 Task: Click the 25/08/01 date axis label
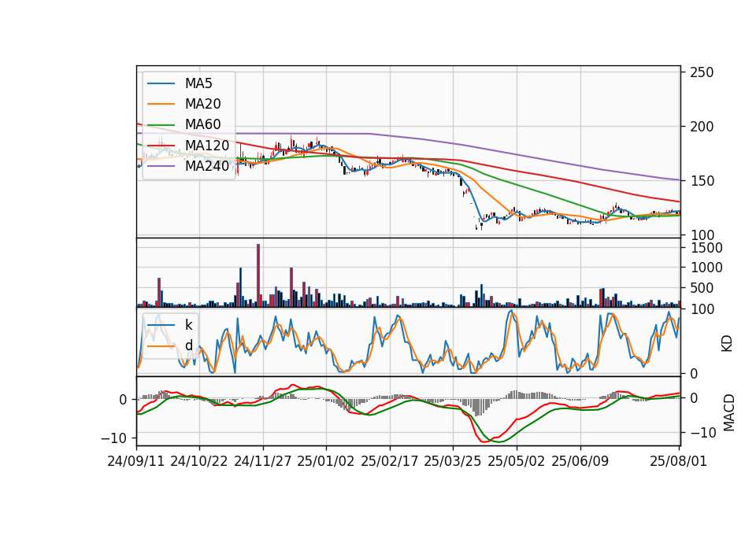(x=678, y=461)
